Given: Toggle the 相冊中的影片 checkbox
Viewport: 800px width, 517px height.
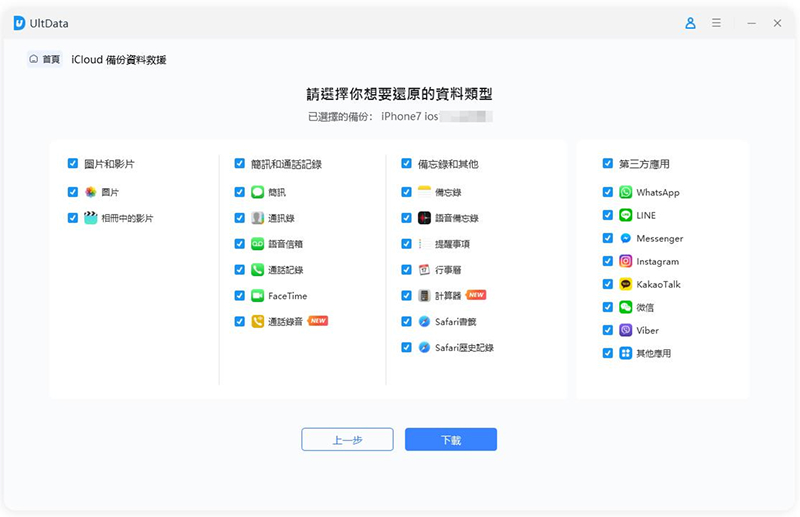Looking at the screenshot, I should click(x=73, y=218).
